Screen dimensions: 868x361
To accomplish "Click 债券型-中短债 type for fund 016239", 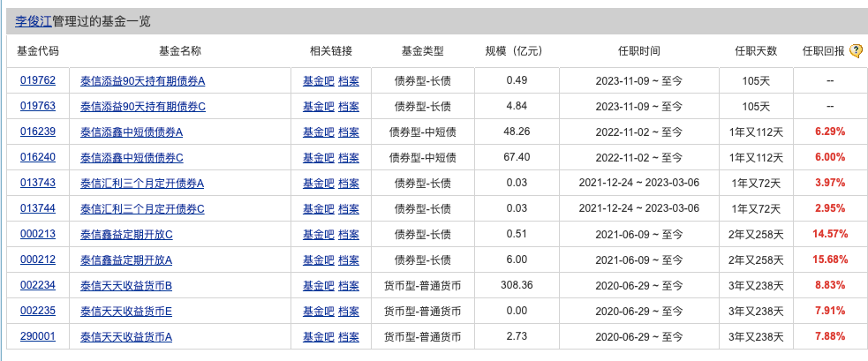I will coord(422,132).
